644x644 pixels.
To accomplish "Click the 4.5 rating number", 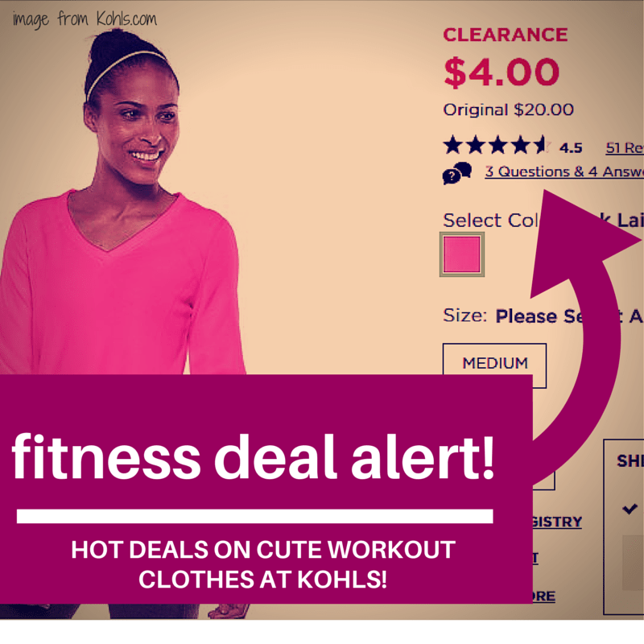I will [571, 148].
